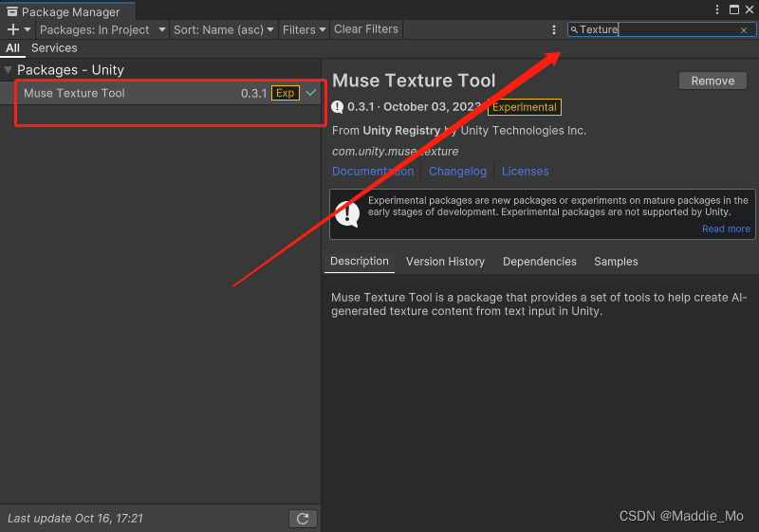This screenshot has height=532, width=759.
Task: Open the Documentation link
Action: pyautogui.click(x=373, y=172)
